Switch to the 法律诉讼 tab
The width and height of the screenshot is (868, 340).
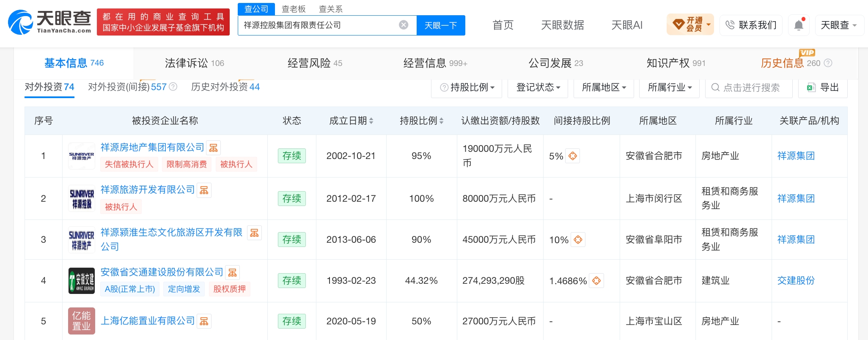point(195,63)
